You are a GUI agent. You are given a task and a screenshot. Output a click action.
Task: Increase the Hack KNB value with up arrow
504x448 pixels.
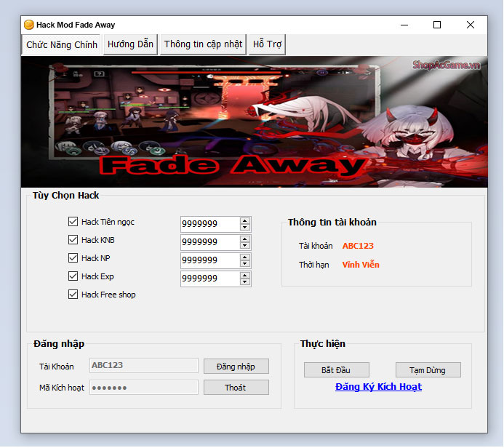tap(245, 239)
